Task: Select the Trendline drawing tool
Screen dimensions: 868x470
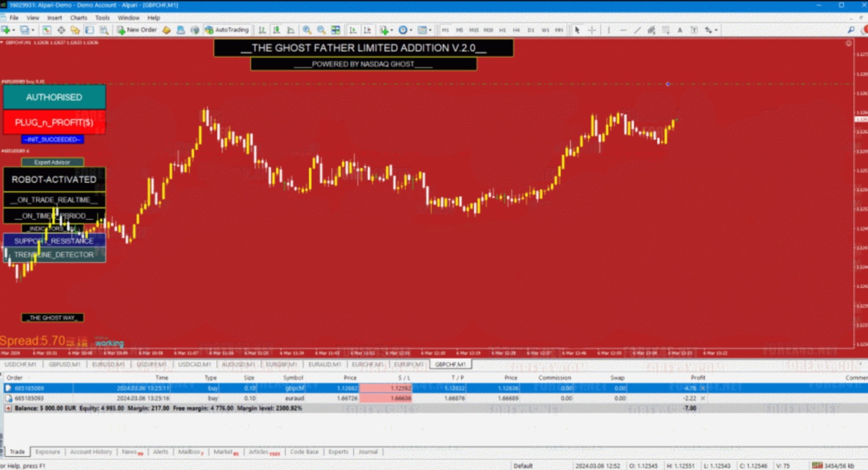Action: point(637,30)
